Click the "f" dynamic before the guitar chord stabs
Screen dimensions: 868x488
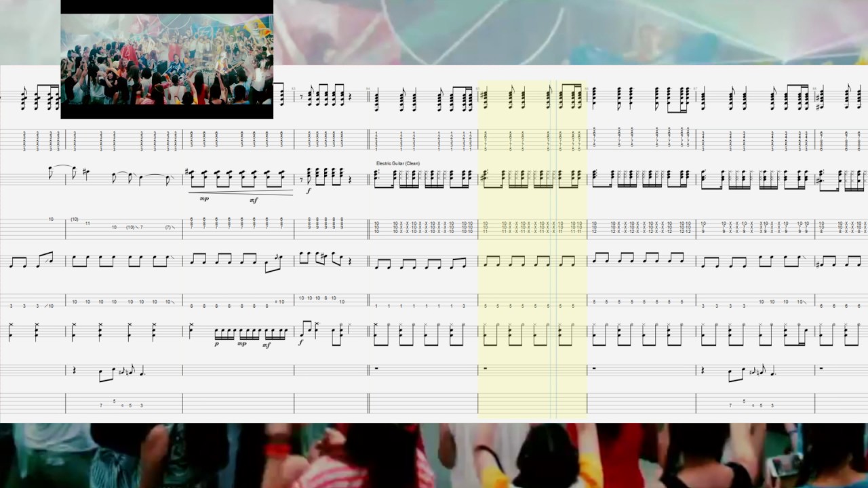pyautogui.click(x=309, y=191)
